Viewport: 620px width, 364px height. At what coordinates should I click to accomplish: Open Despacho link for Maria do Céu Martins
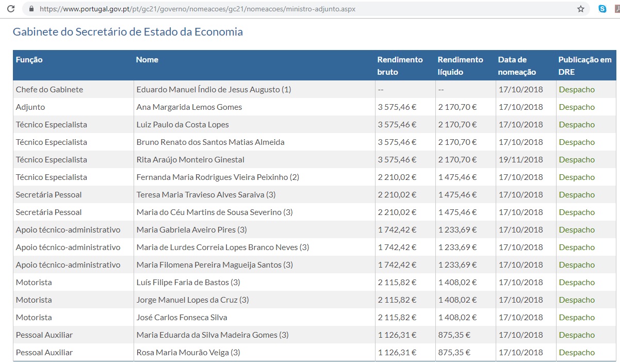coord(577,212)
